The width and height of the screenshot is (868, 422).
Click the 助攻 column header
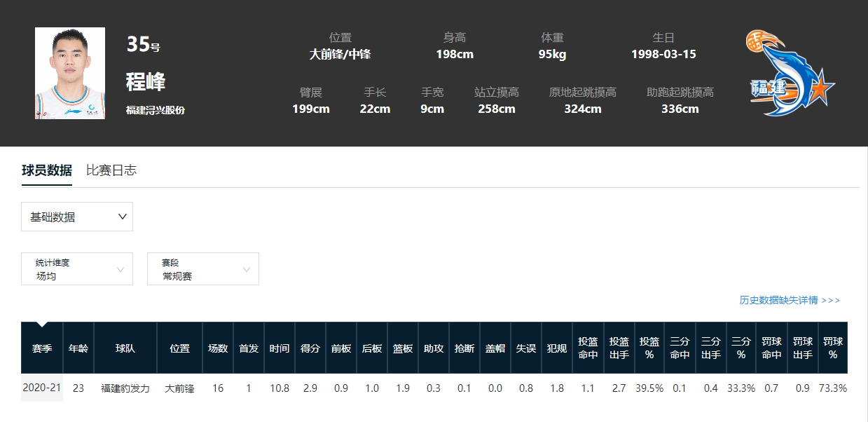coord(434,348)
